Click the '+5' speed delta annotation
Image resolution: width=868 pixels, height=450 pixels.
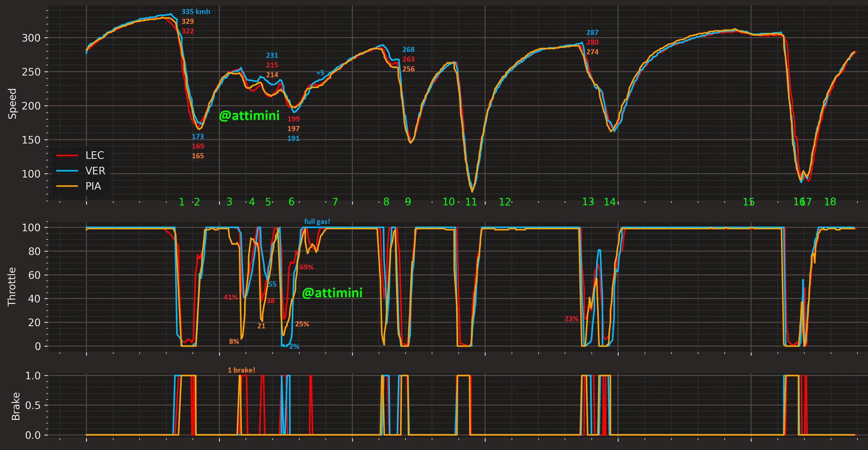click(x=320, y=73)
